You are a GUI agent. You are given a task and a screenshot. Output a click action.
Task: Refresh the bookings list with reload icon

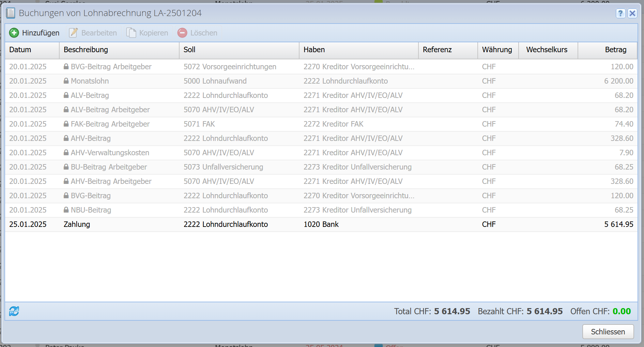pyautogui.click(x=14, y=311)
